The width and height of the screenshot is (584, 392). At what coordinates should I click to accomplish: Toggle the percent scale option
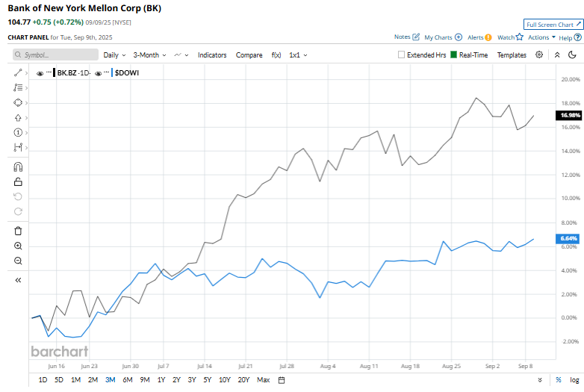pos(559,380)
